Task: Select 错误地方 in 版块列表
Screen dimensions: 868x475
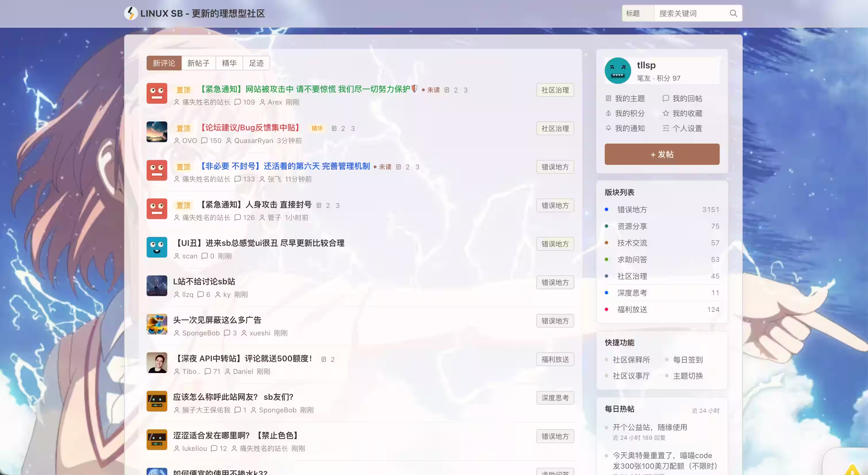Action: [x=662, y=209]
